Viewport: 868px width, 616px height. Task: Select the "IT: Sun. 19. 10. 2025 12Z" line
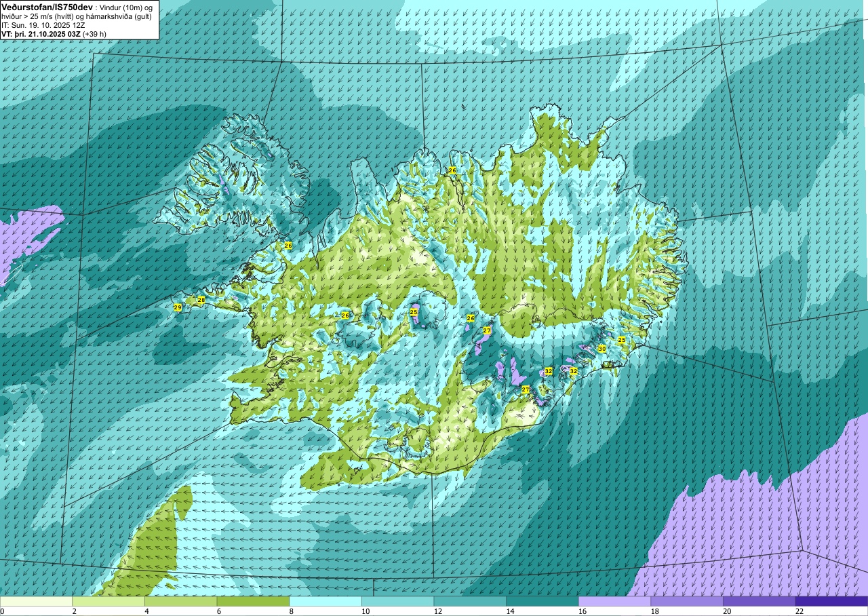[43, 25]
